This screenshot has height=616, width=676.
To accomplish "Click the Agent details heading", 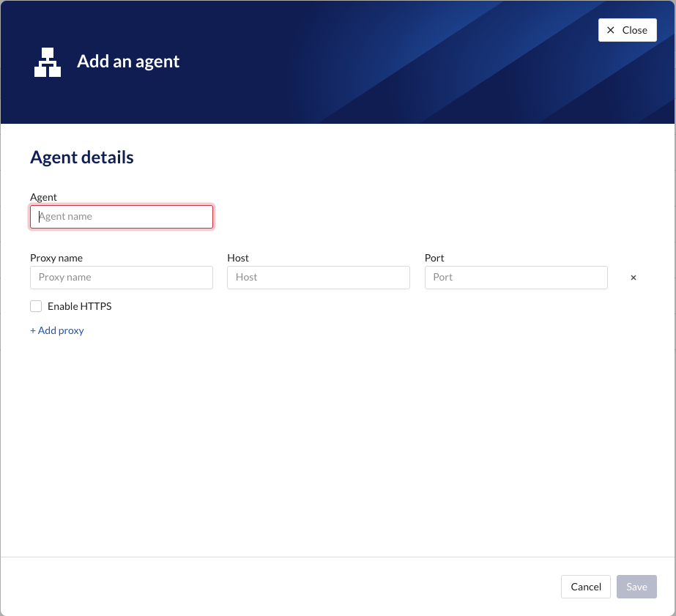I will [x=81, y=157].
